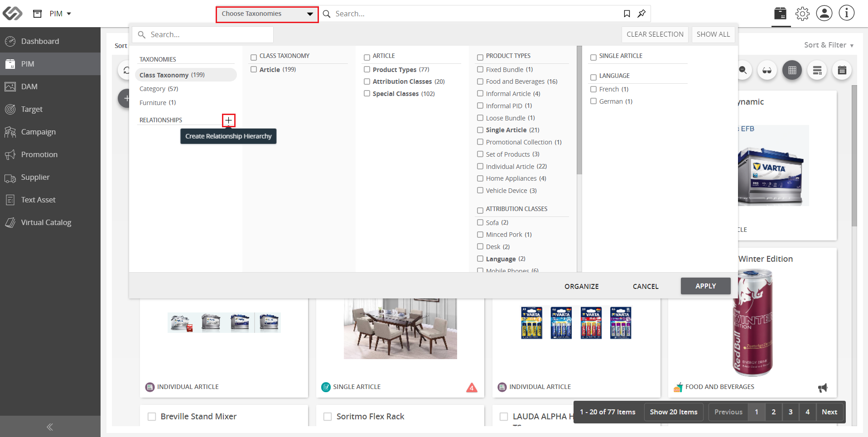Go to page 4
This screenshot has height=437, width=868.
pyautogui.click(x=808, y=412)
